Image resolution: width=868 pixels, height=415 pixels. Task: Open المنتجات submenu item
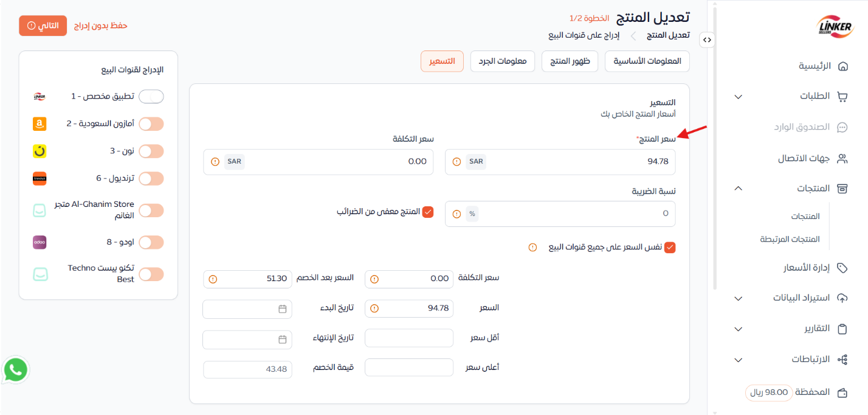pyautogui.click(x=805, y=216)
